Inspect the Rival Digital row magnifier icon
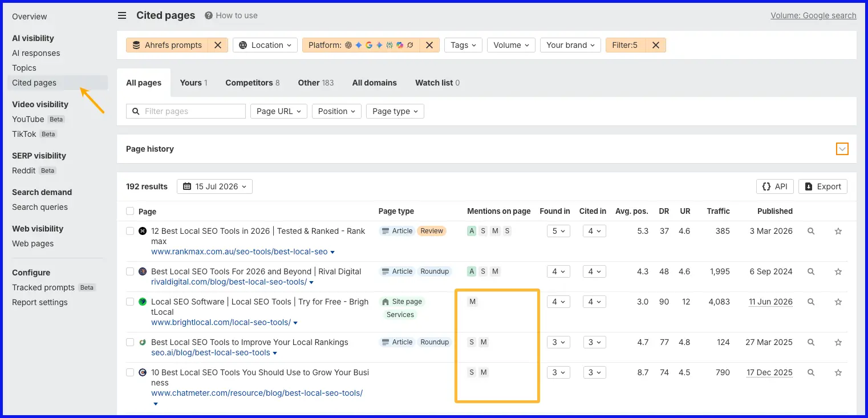The height and width of the screenshot is (418, 868). (x=811, y=271)
